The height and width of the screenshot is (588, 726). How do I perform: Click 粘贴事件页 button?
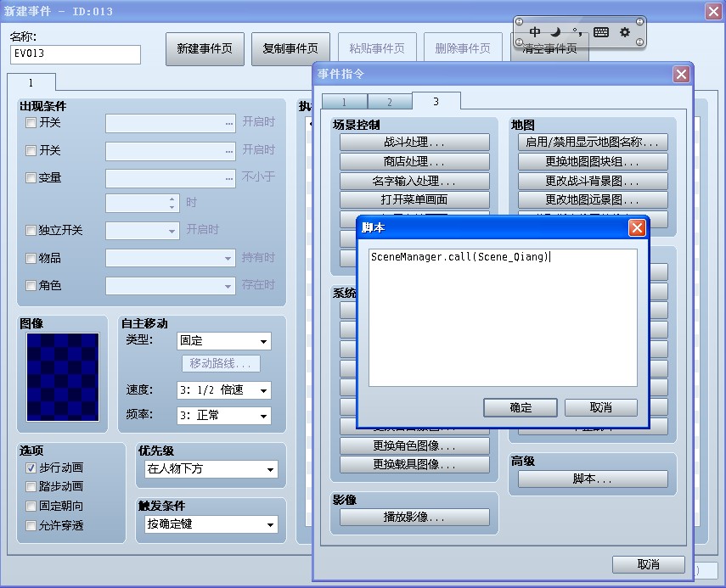377,48
